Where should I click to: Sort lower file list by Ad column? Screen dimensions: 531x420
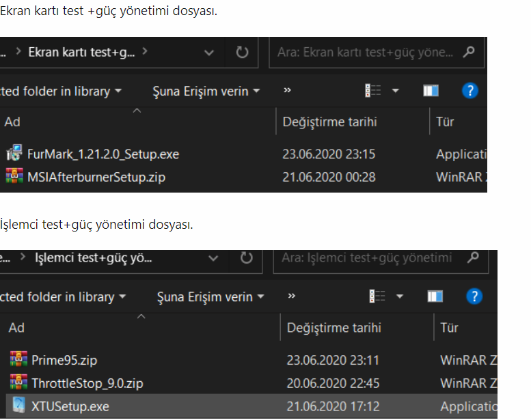point(17,328)
